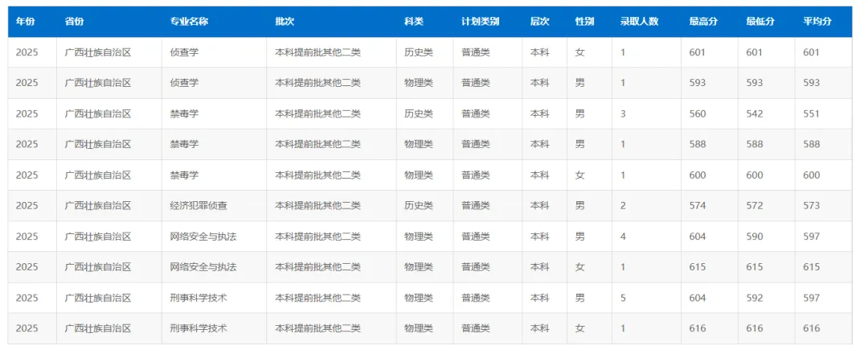Click 最高分 604 in 网络安全与执法 row

(x=698, y=237)
